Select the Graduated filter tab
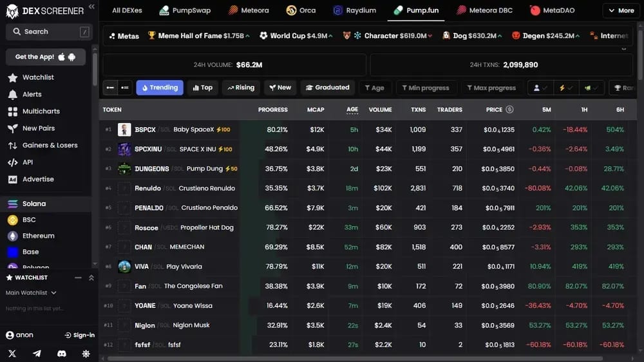This screenshot has height=362, width=644. (x=327, y=88)
